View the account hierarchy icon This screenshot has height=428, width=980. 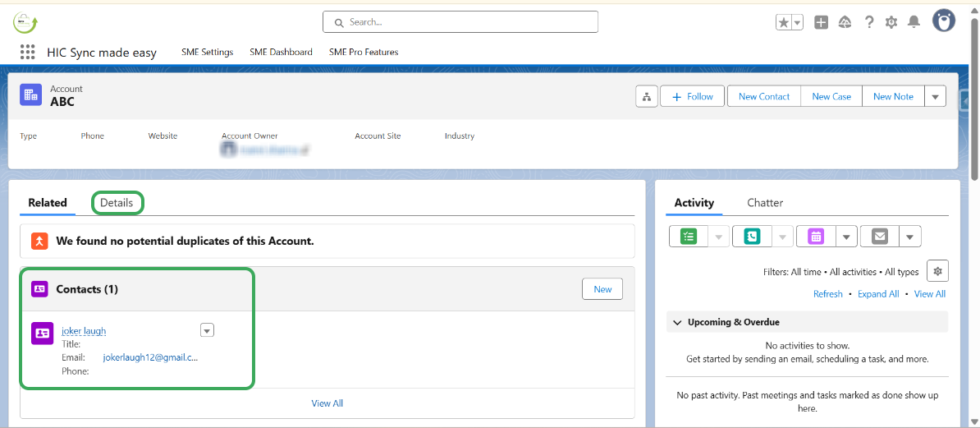[646, 96]
